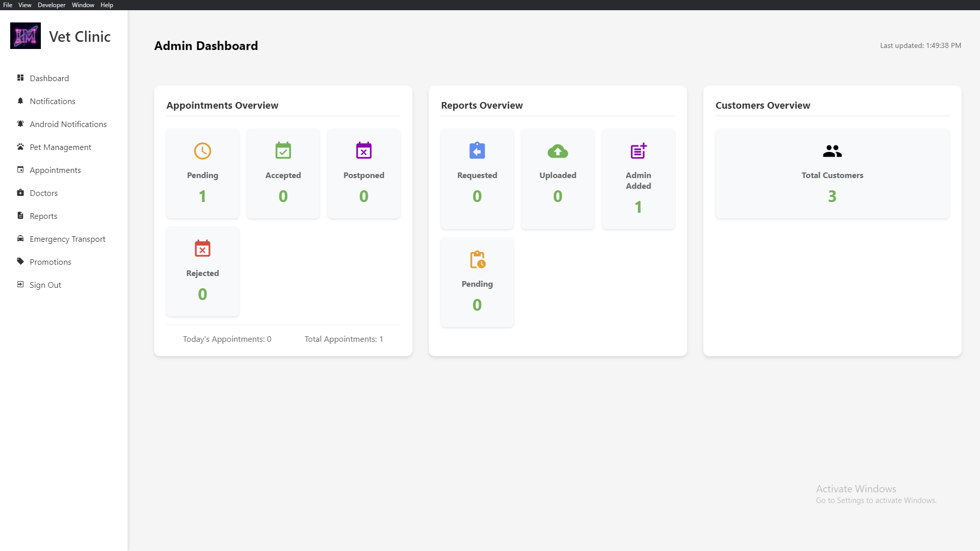
Task: Click the Vet Clinic logo image
Action: 26,36
